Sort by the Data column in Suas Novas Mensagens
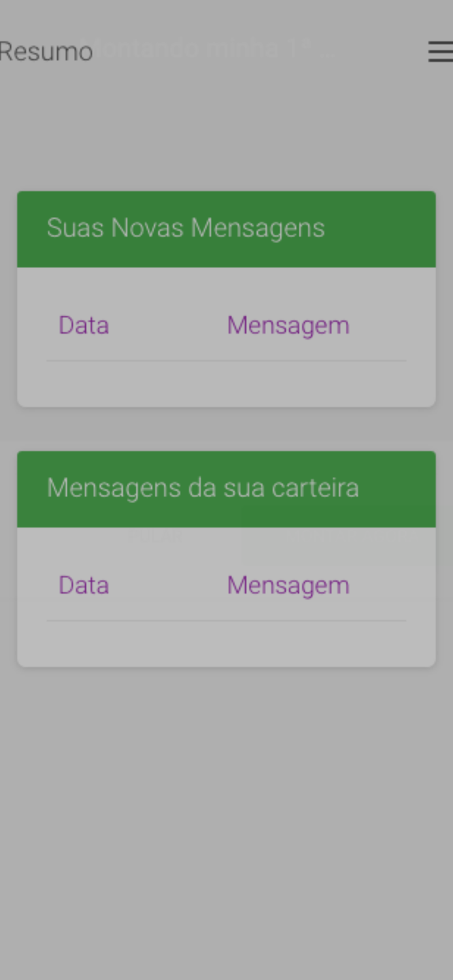Screen dimensions: 453x980 click(84, 325)
